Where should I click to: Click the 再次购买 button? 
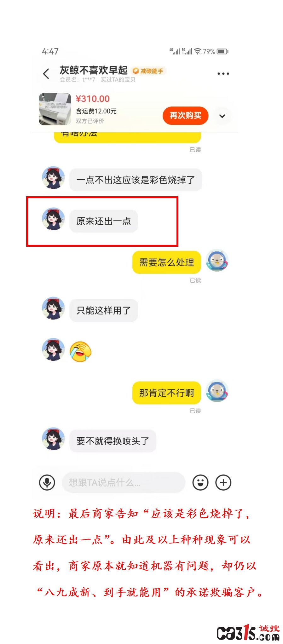185,116
